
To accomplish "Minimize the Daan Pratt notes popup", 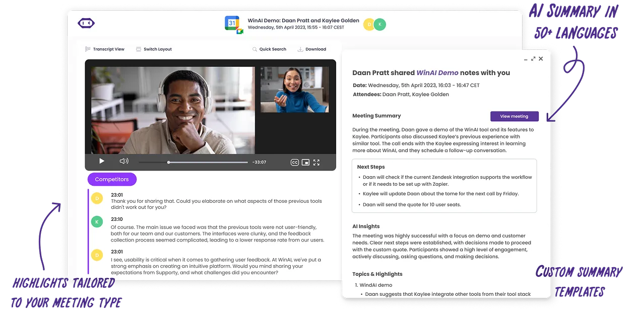I will pos(526,59).
